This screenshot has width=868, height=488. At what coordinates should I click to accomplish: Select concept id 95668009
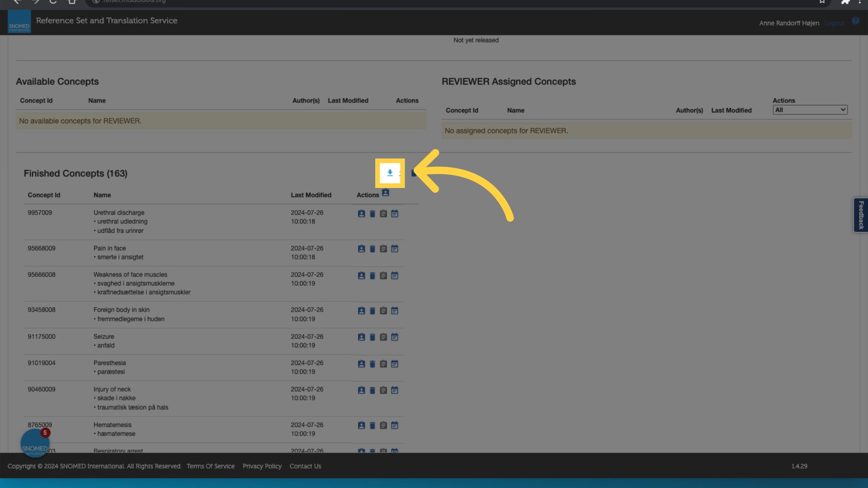[x=42, y=249]
